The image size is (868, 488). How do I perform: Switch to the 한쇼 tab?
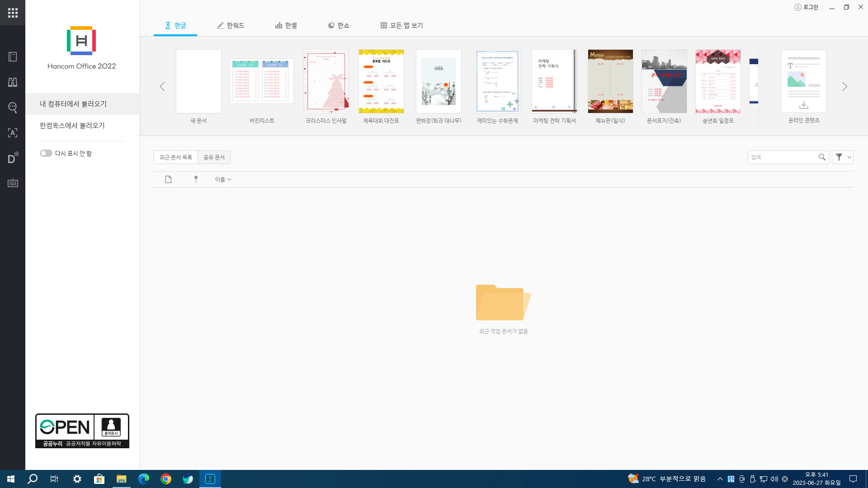pos(339,26)
